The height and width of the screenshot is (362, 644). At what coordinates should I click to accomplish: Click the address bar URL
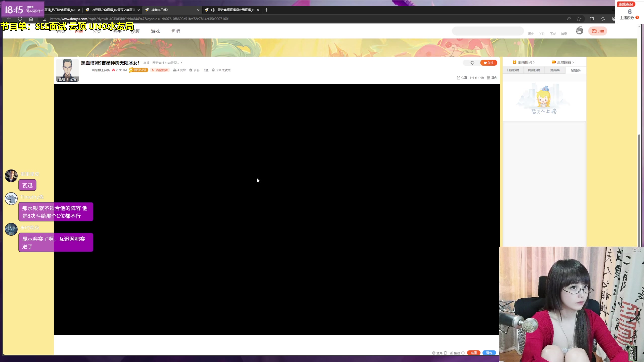coord(140,19)
